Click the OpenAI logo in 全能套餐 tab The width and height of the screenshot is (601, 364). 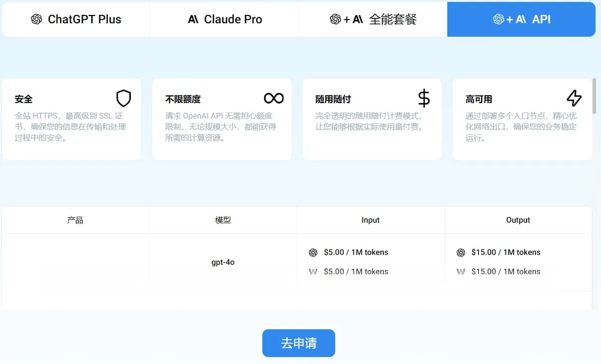click(335, 19)
